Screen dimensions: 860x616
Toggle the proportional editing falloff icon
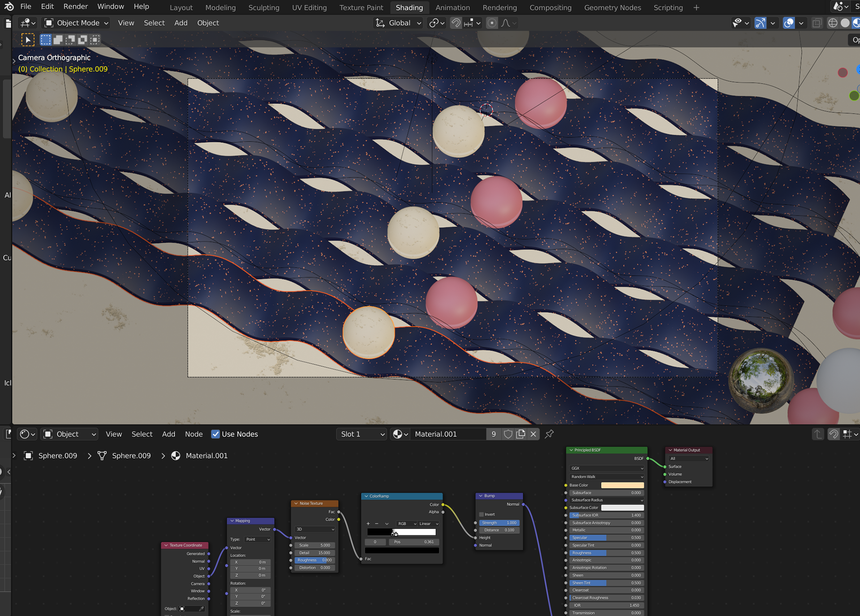[x=506, y=23]
